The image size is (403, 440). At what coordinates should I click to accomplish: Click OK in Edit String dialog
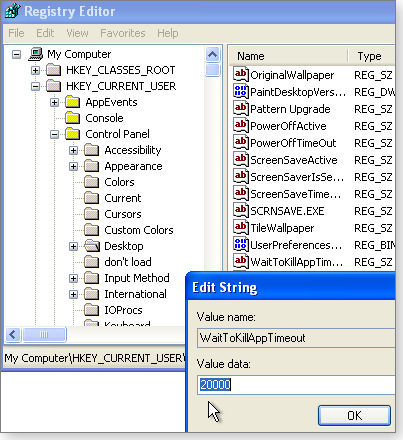354,415
